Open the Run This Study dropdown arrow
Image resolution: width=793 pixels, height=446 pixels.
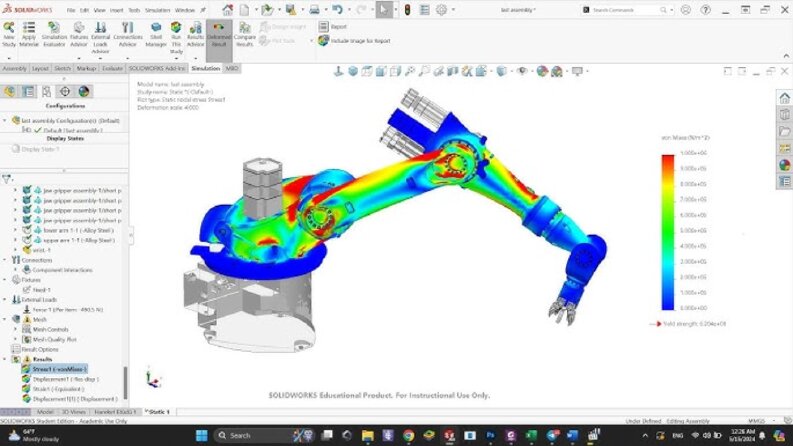click(176, 58)
